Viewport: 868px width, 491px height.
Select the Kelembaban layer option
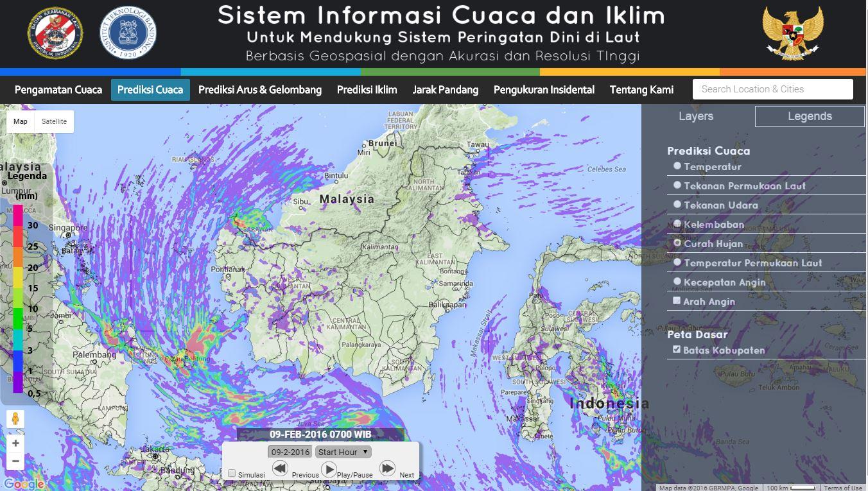[677, 223]
